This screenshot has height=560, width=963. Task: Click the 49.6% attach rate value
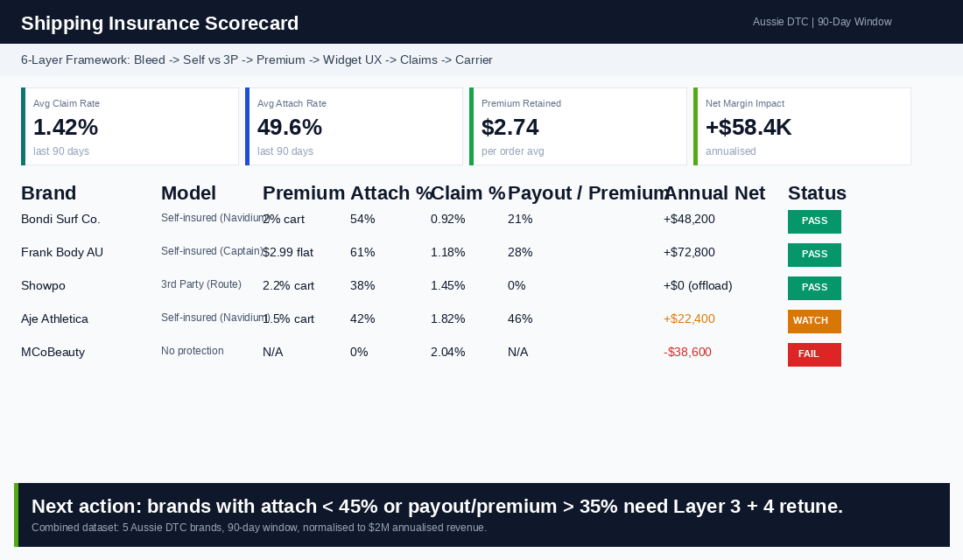click(x=290, y=127)
